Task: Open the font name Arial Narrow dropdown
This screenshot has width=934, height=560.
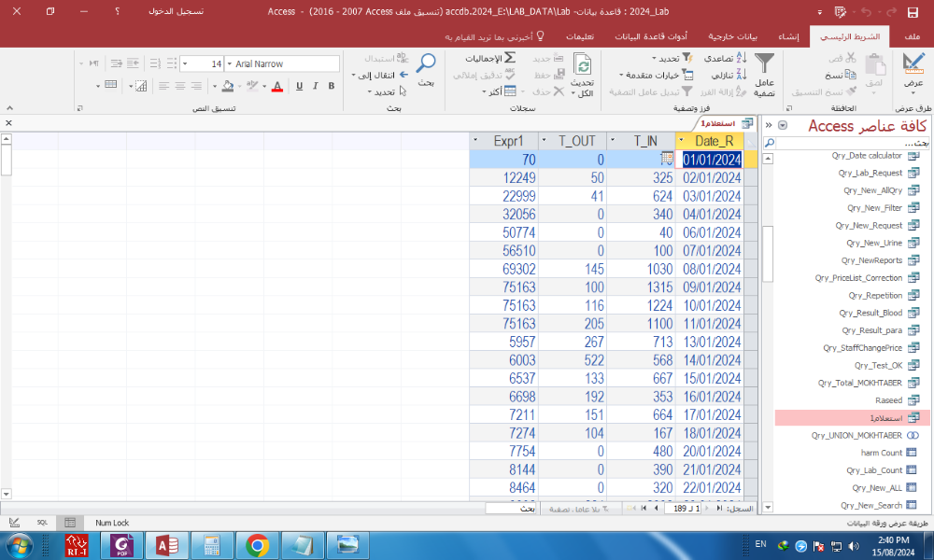Action: pos(230,63)
